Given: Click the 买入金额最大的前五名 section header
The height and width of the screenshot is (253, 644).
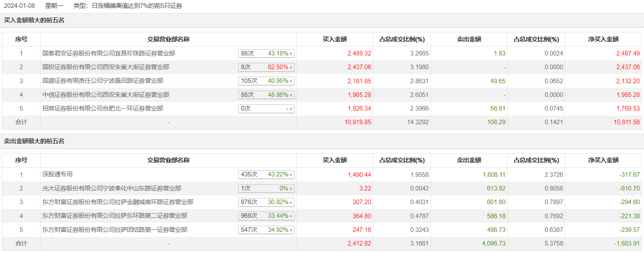Looking at the screenshot, I should [x=34, y=20].
